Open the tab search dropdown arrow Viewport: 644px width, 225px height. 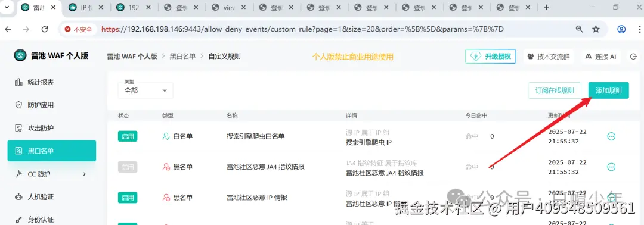(x=6, y=7)
